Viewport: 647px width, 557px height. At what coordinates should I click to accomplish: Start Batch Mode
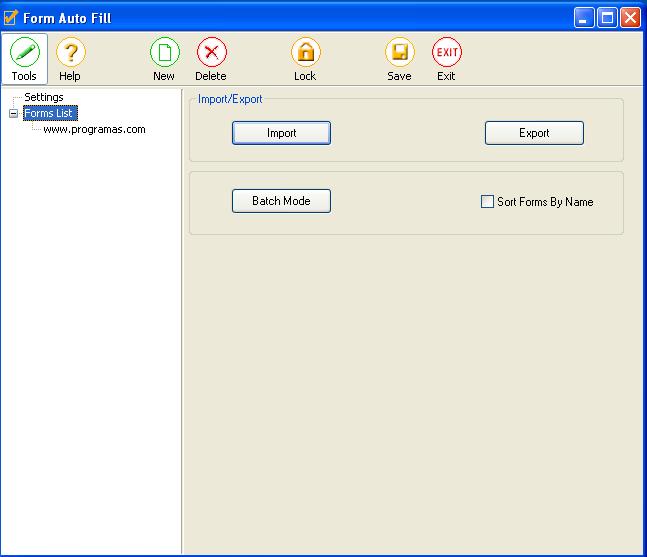pos(281,201)
